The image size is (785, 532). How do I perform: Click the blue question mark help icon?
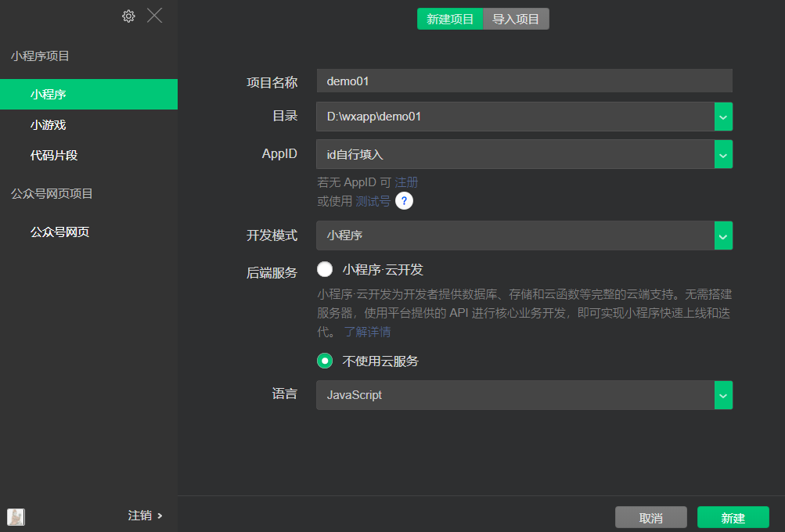(x=404, y=201)
